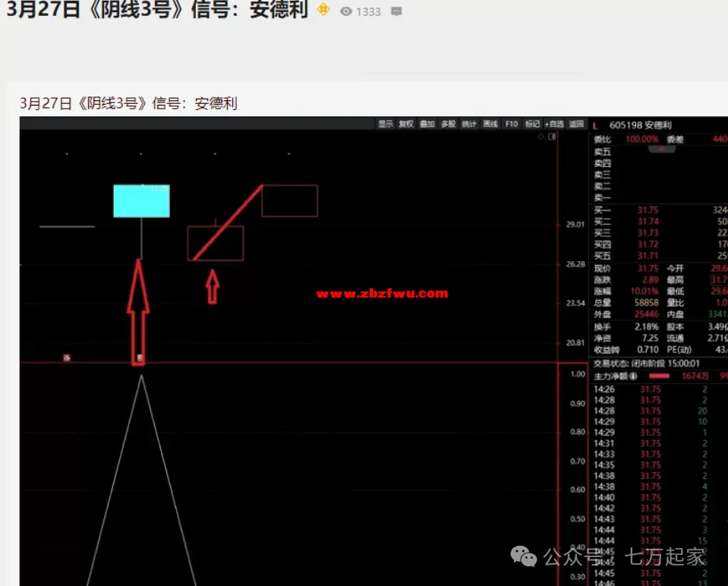Click the small 涨 marker on the chart
728x586 pixels.
click(x=67, y=358)
